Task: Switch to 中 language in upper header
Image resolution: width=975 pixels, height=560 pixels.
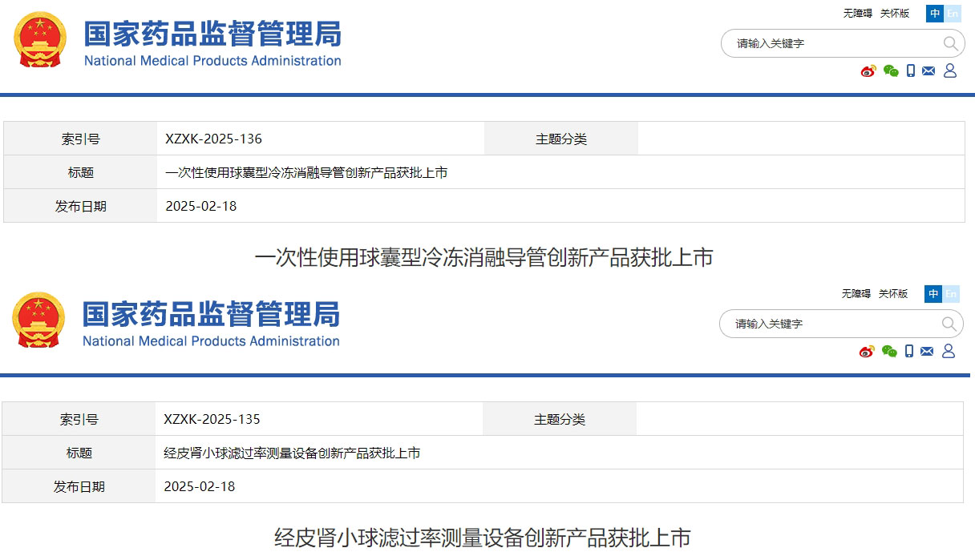Action: point(935,14)
